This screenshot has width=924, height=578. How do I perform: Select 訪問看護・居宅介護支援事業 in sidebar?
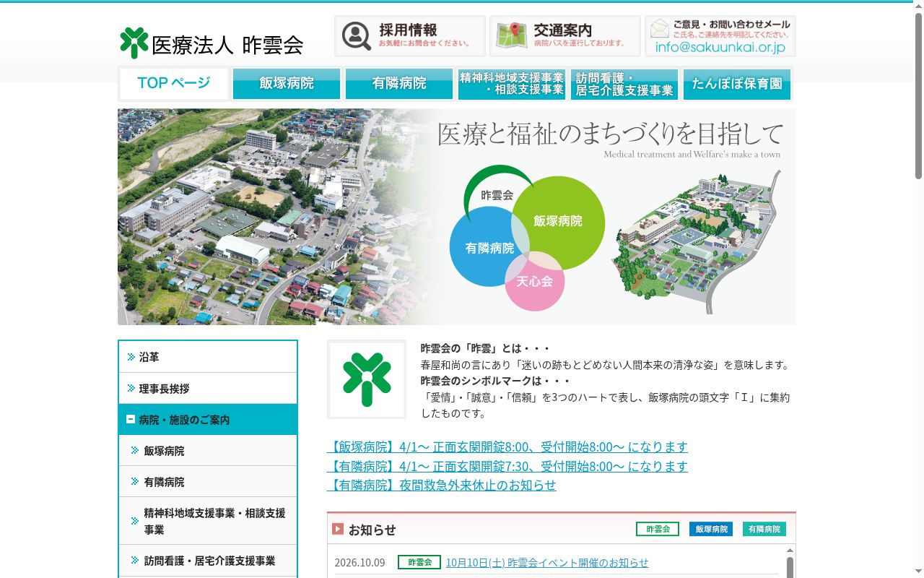click(208, 561)
